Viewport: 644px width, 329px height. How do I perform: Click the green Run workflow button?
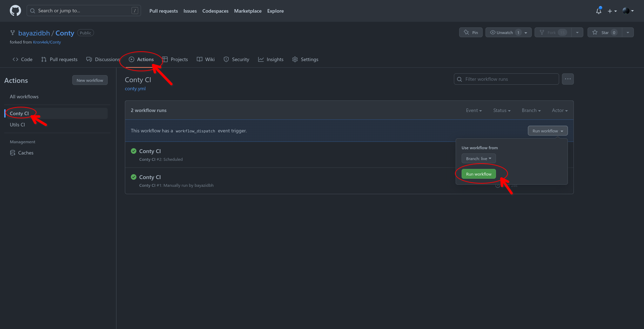479,174
